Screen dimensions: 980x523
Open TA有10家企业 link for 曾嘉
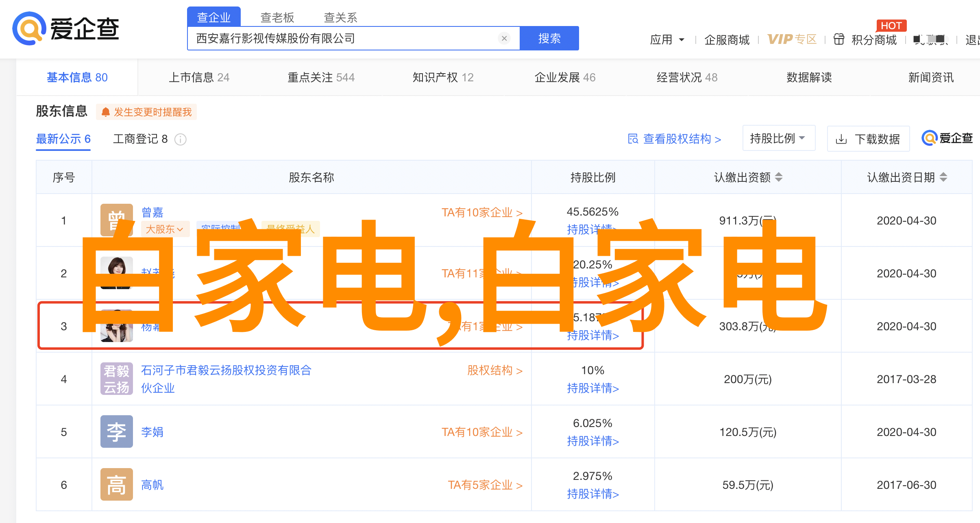[x=482, y=212]
